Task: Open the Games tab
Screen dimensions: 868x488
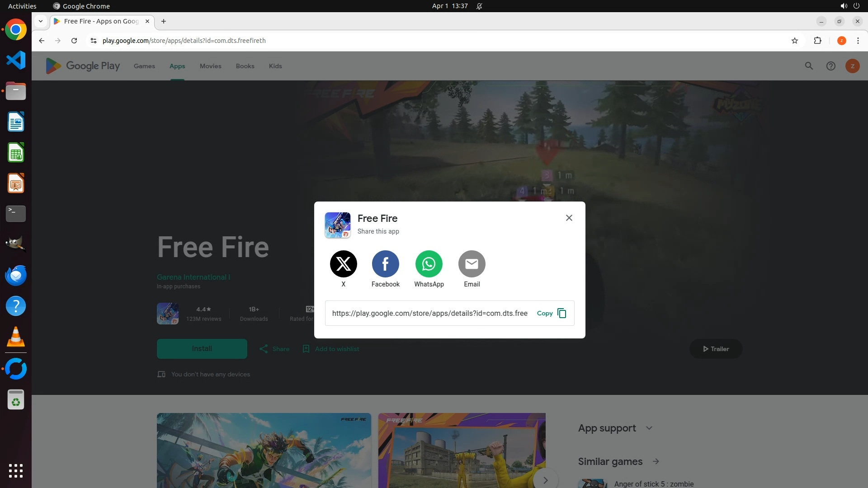Action: [x=144, y=66]
